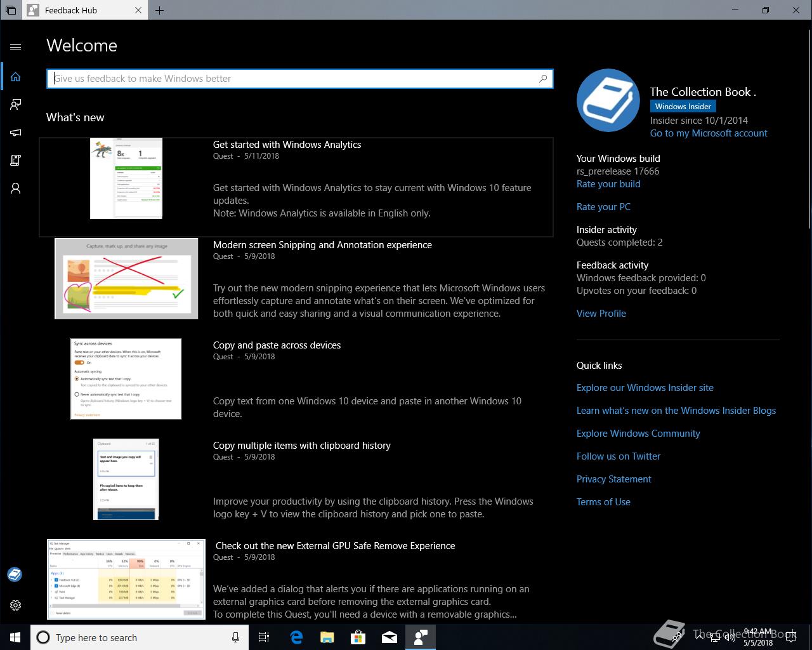Open the Feedback sidebar icon
This screenshot has width=812, height=650.
pos(16,105)
